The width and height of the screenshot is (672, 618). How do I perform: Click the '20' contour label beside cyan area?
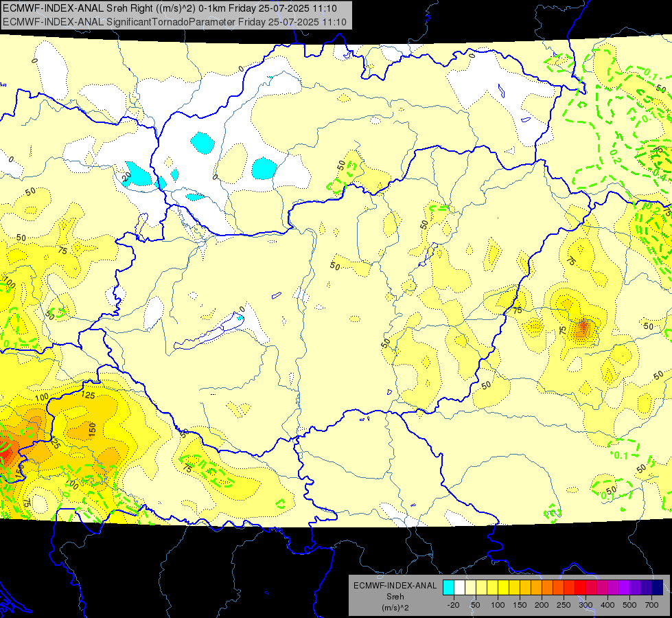point(126,176)
